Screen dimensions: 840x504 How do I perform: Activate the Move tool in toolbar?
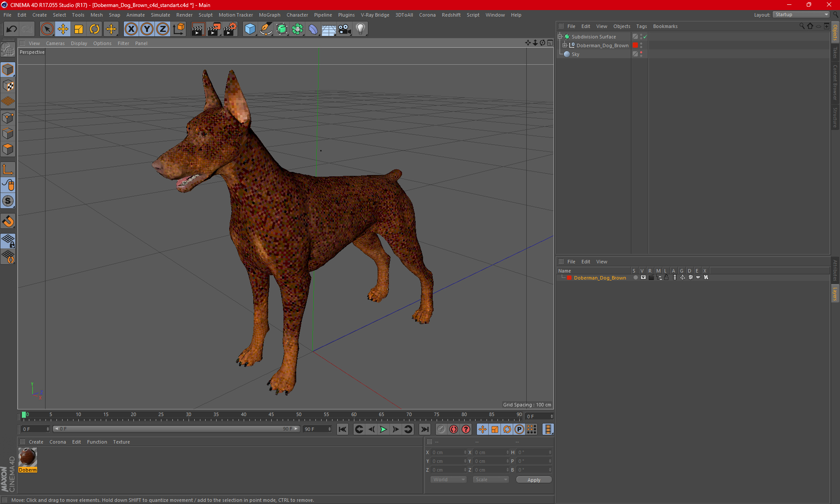(x=63, y=29)
